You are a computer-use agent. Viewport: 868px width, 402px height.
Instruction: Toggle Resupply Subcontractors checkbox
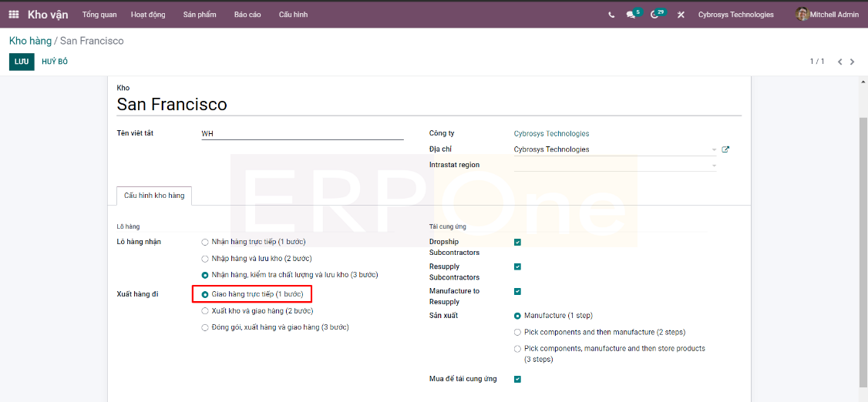coord(517,266)
